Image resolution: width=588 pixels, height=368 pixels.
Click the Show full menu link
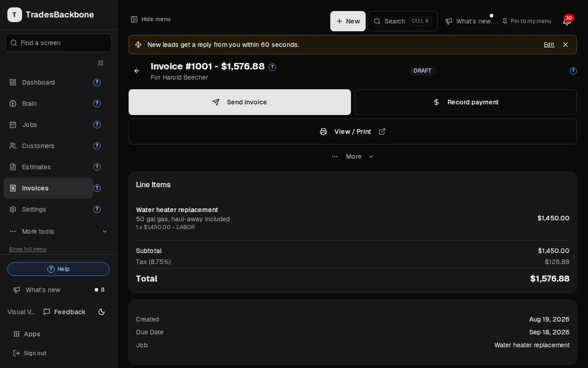28,249
